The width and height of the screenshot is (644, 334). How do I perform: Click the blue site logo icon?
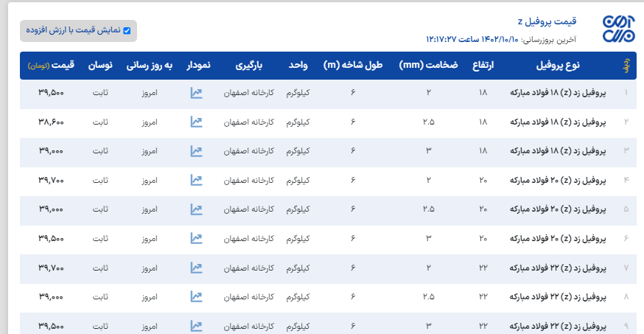617,30
